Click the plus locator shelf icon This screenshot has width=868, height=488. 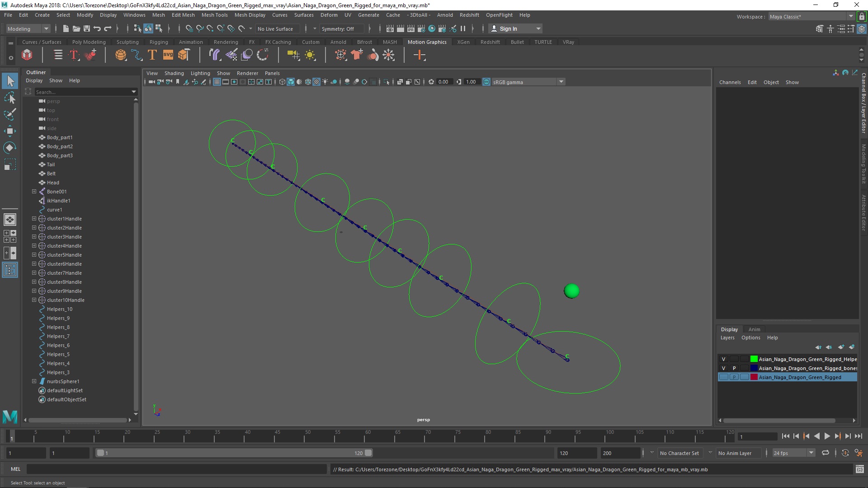pyautogui.click(x=420, y=55)
